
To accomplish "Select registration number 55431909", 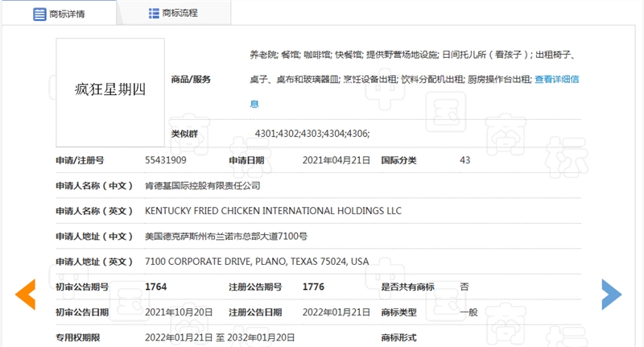I will [166, 160].
